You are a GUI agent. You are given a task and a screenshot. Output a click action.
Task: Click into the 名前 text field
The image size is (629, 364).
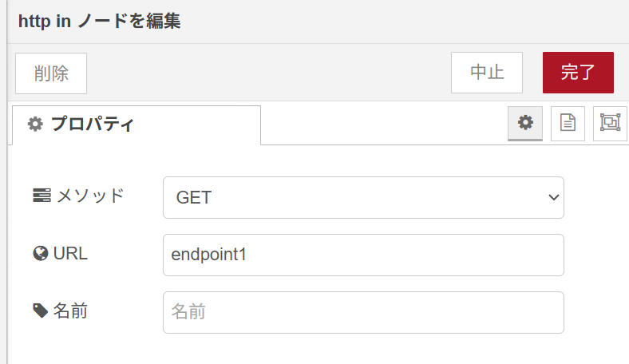click(x=363, y=312)
